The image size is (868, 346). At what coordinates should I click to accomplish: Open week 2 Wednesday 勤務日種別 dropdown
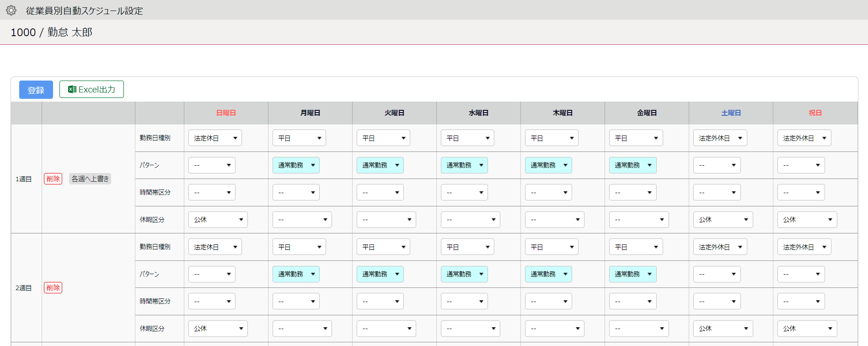[467, 247]
